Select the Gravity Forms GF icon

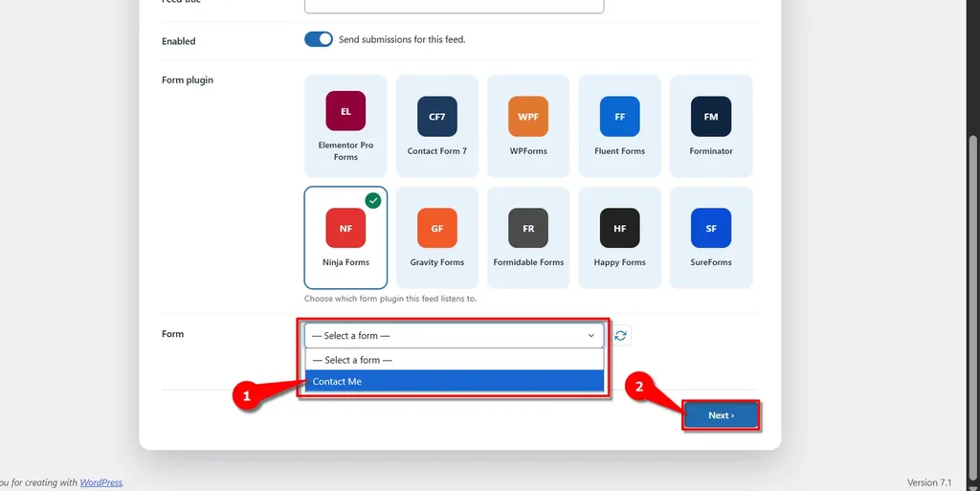pyautogui.click(x=436, y=228)
